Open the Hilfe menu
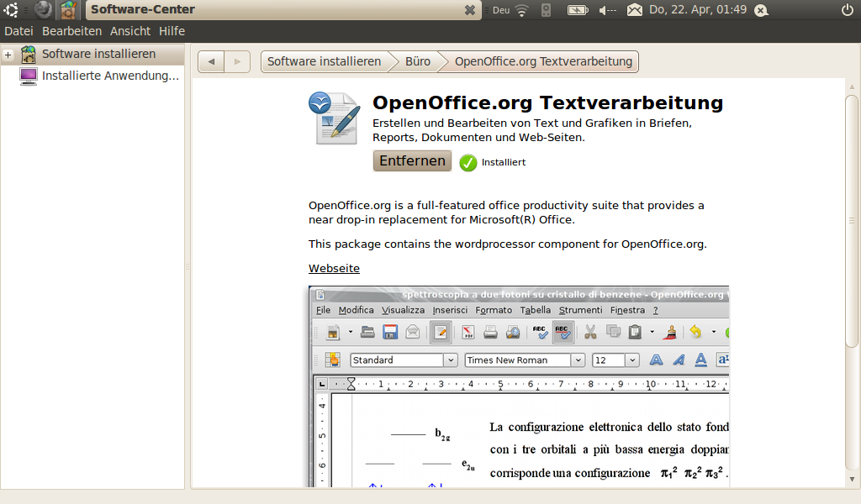Image resolution: width=861 pixels, height=504 pixels. click(x=172, y=31)
